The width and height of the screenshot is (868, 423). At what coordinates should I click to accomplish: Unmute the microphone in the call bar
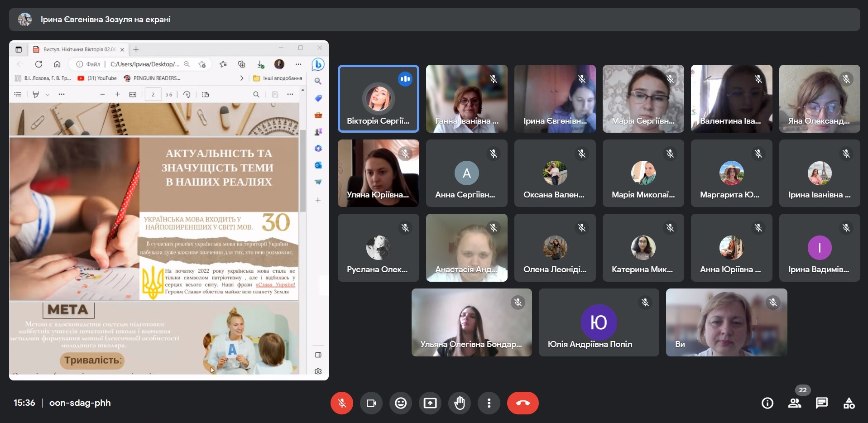(342, 403)
